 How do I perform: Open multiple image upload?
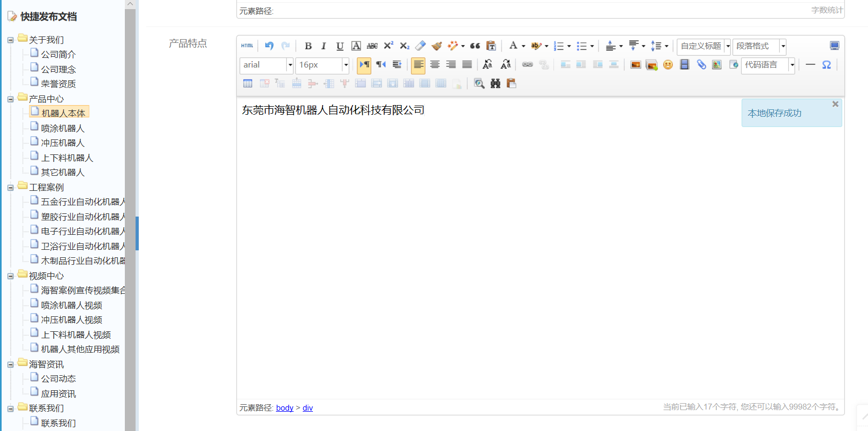tap(652, 65)
